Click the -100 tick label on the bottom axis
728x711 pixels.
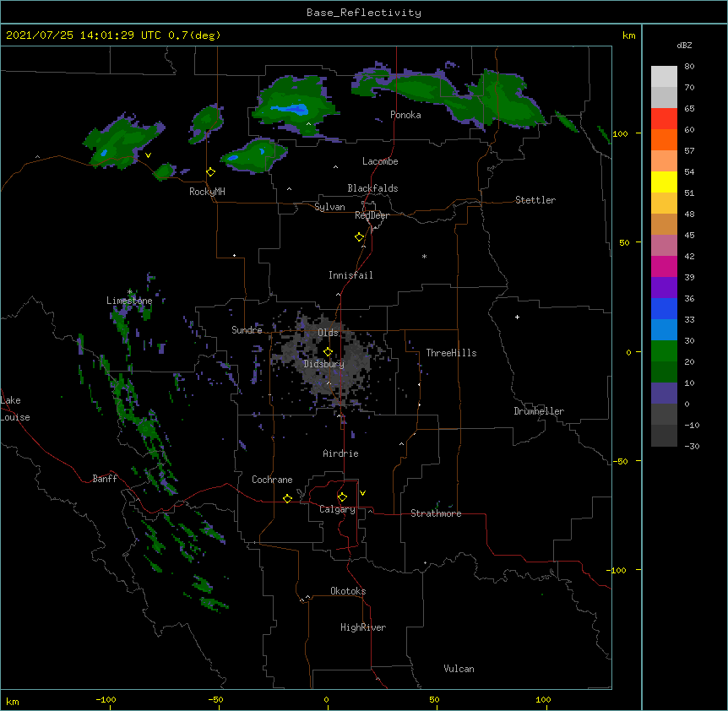[106, 699]
